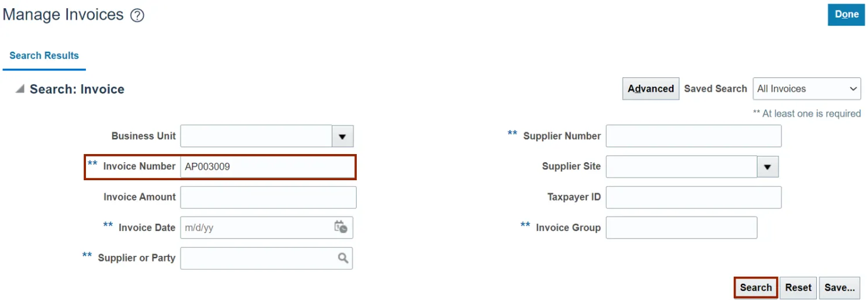Select the Invoice Group input box

[x=681, y=228]
